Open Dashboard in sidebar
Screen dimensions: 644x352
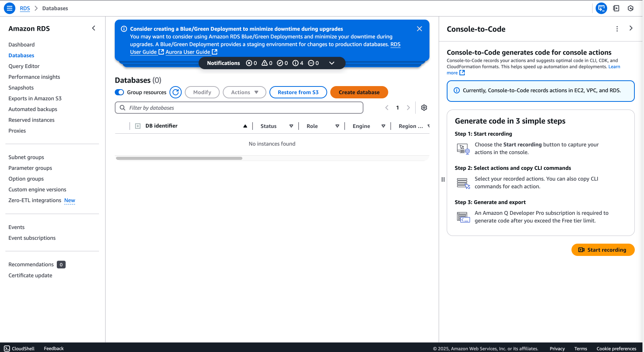click(21, 45)
